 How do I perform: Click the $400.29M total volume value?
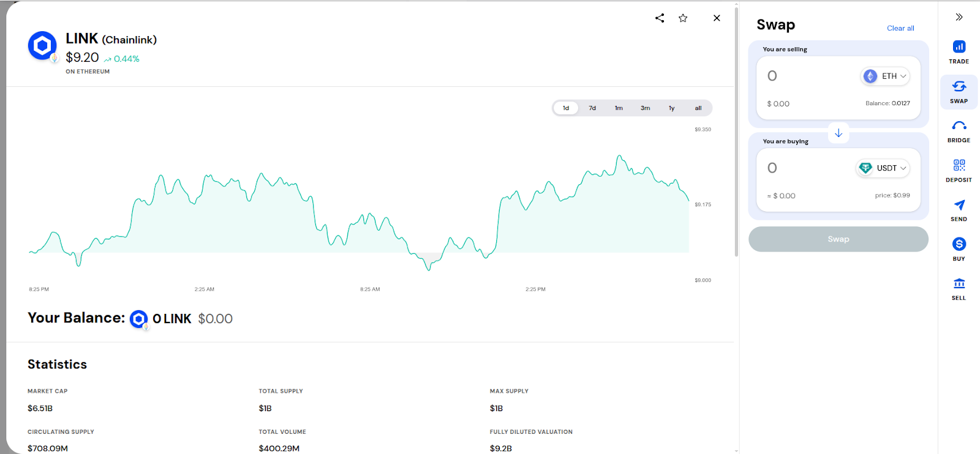(279, 448)
